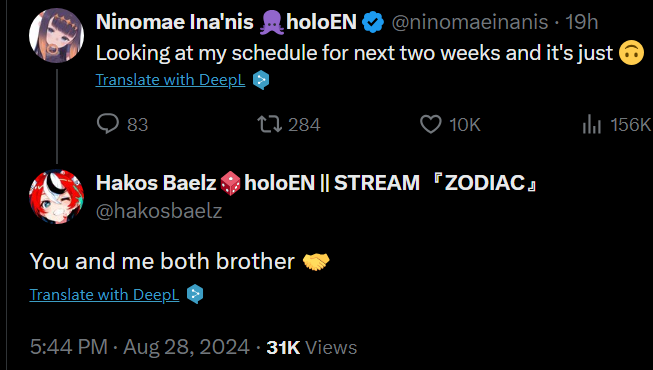Click the reply speech bubble icon
The image size is (653, 370).
click(x=108, y=124)
